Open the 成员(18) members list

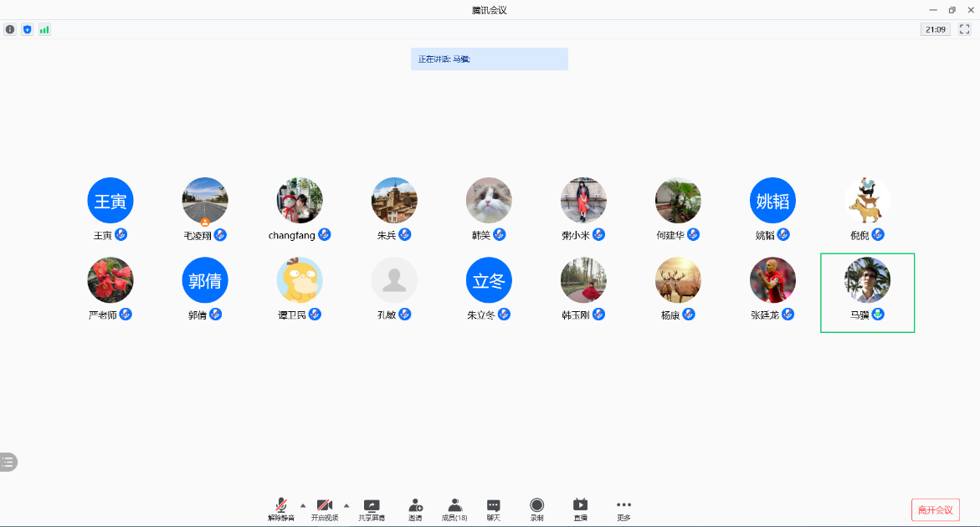(454, 506)
